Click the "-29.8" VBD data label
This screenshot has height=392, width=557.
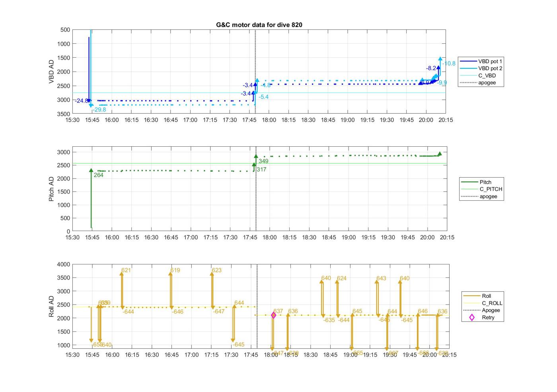pyautogui.click(x=99, y=110)
